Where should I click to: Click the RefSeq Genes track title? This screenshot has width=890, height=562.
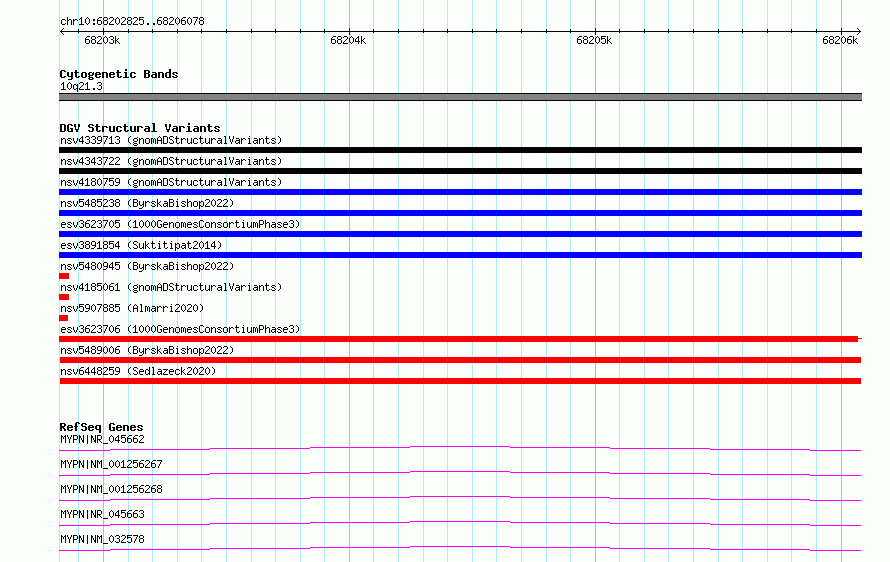coord(101,427)
